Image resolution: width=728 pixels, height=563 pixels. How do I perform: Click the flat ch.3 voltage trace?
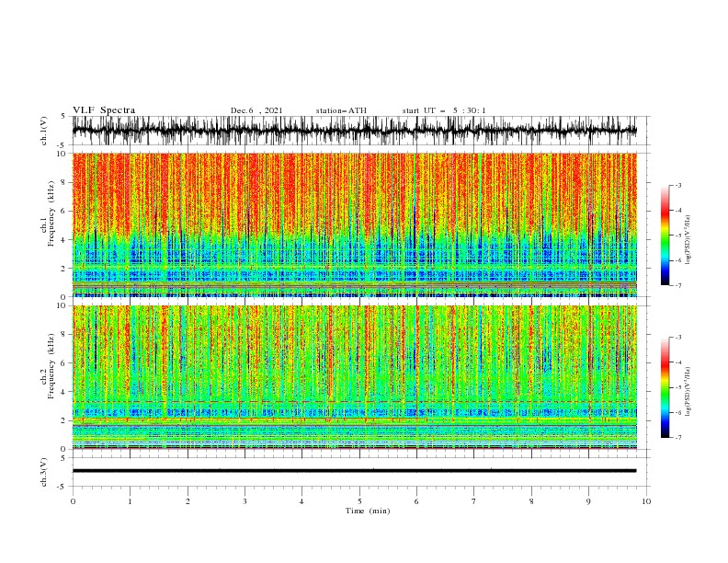(354, 471)
